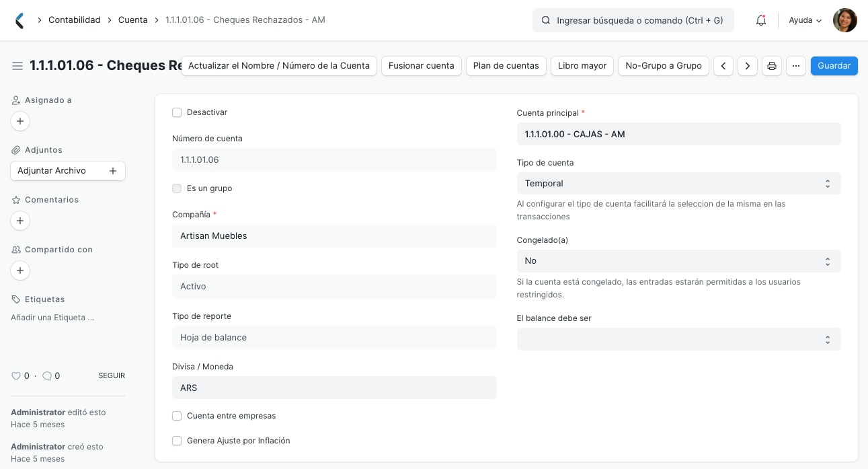Go to the previous account record
The width and height of the screenshot is (868, 469).
click(723, 66)
